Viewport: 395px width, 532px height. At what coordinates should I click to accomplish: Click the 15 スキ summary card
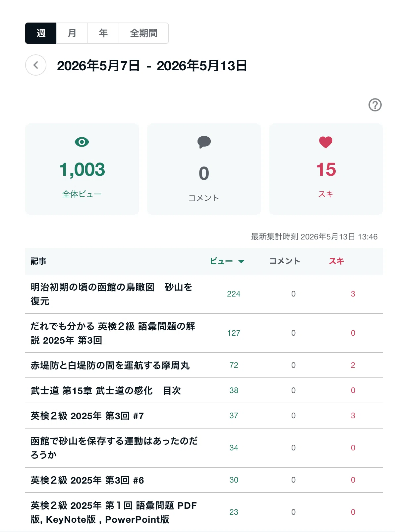pos(326,169)
